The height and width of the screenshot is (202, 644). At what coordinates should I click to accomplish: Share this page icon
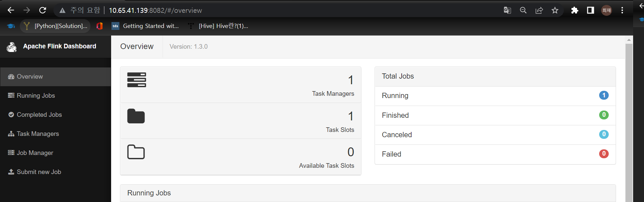pyautogui.click(x=539, y=10)
